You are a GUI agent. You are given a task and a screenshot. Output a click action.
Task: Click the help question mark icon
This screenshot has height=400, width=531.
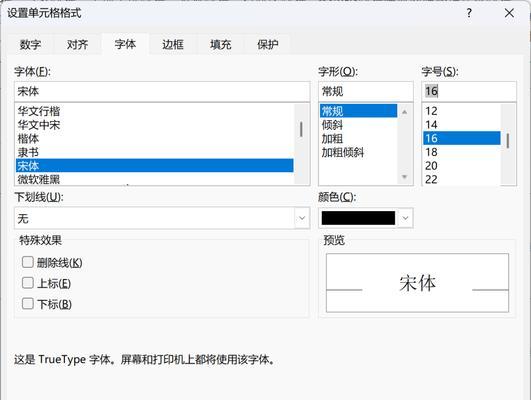[x=469, y=13]
